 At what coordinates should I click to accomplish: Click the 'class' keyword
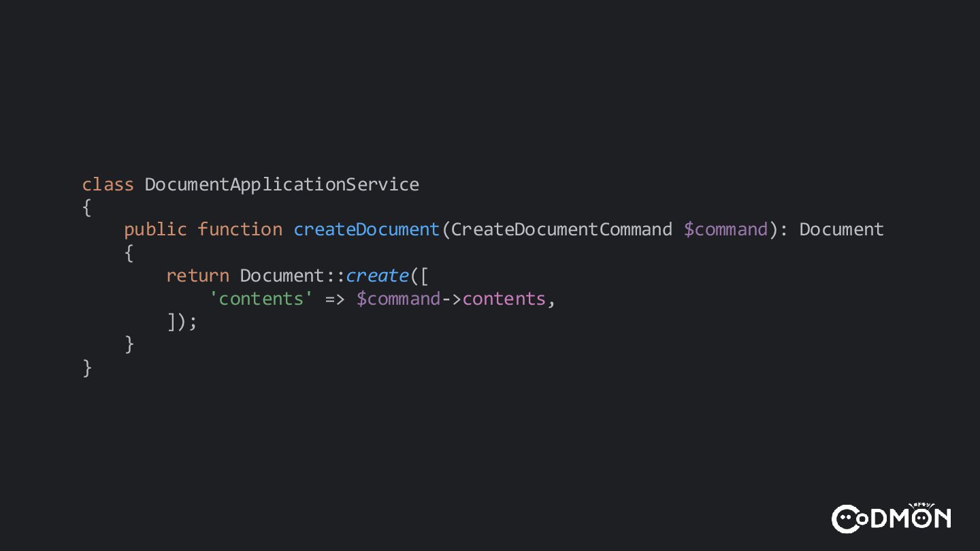[x=108, y=184]
